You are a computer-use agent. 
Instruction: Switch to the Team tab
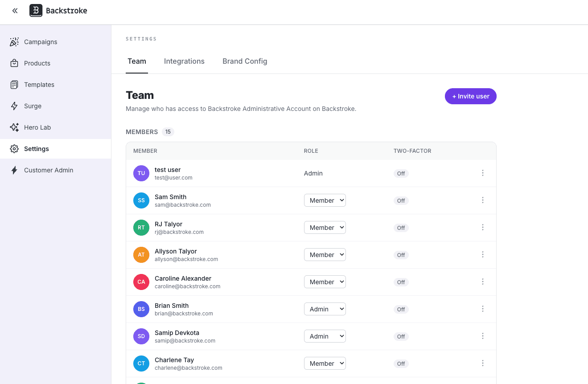pyautogui.click(x=137, y=61)
